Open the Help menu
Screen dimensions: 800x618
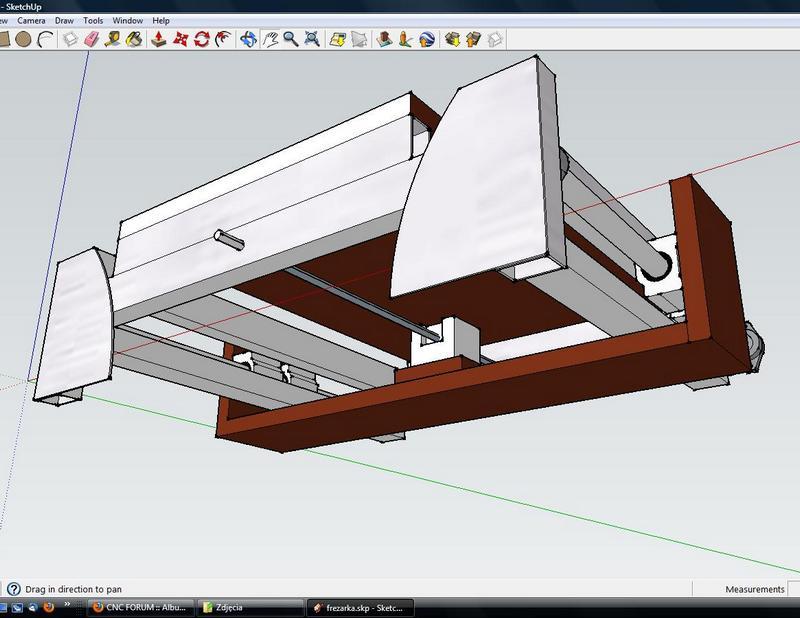coord(161,20)
